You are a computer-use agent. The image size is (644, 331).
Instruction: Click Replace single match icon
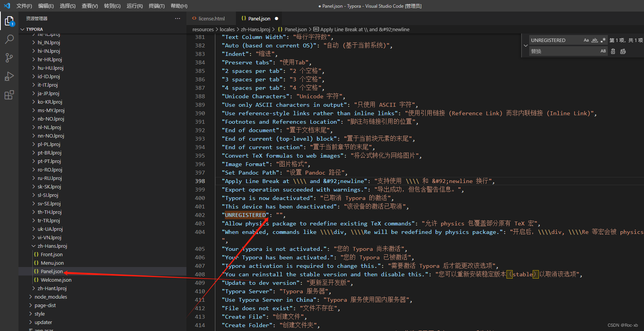613,51
